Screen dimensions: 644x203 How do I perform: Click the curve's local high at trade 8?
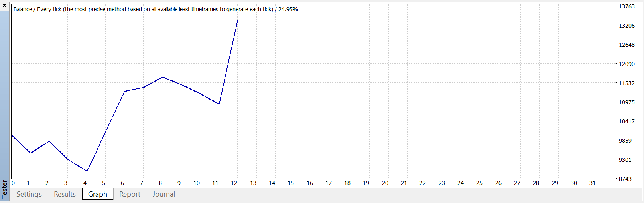point(162,77)
